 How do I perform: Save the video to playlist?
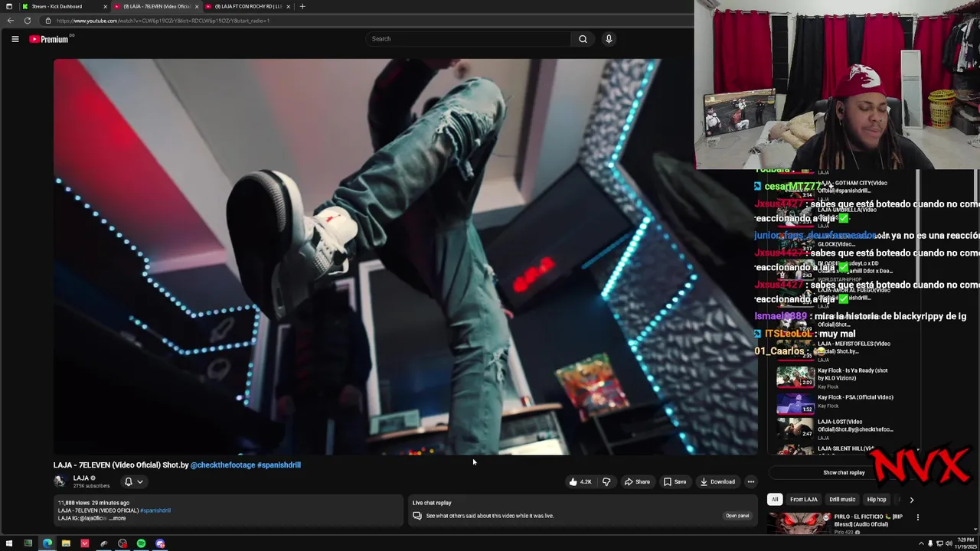click(675, 482)
